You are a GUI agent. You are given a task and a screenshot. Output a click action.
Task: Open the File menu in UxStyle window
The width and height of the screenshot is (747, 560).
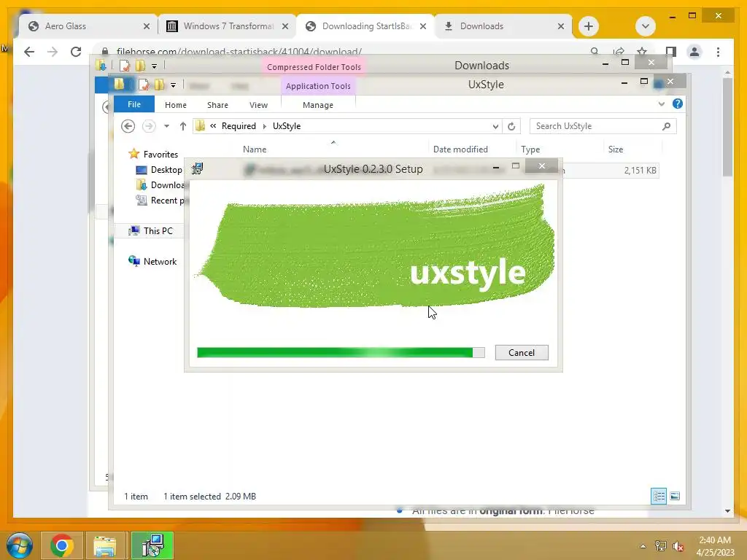tap(134, 104)
